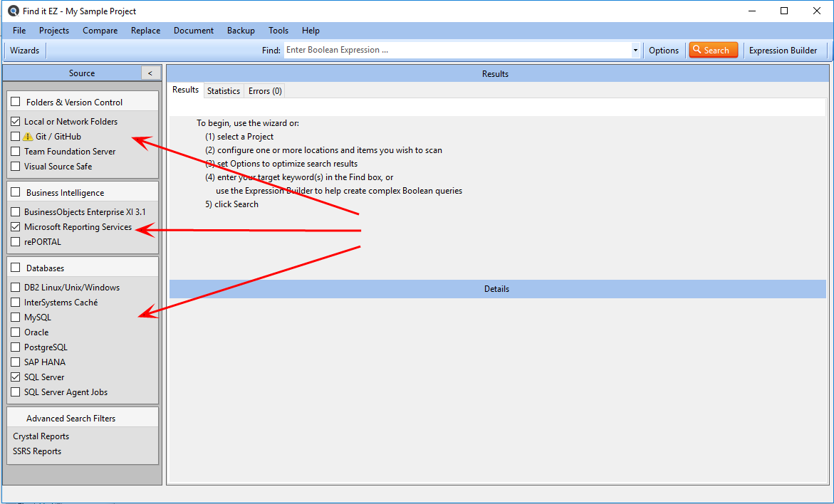Check DB2 Linux/Unix/Windows checkbox
This screenshot has width=834, height=504.
pos(16,288)
